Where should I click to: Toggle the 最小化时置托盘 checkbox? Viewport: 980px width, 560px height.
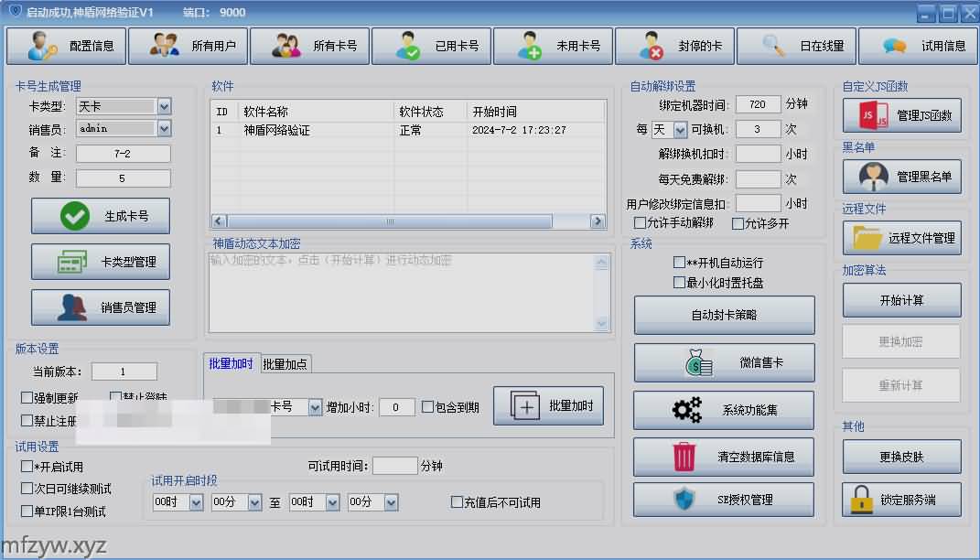coord(680,283)
